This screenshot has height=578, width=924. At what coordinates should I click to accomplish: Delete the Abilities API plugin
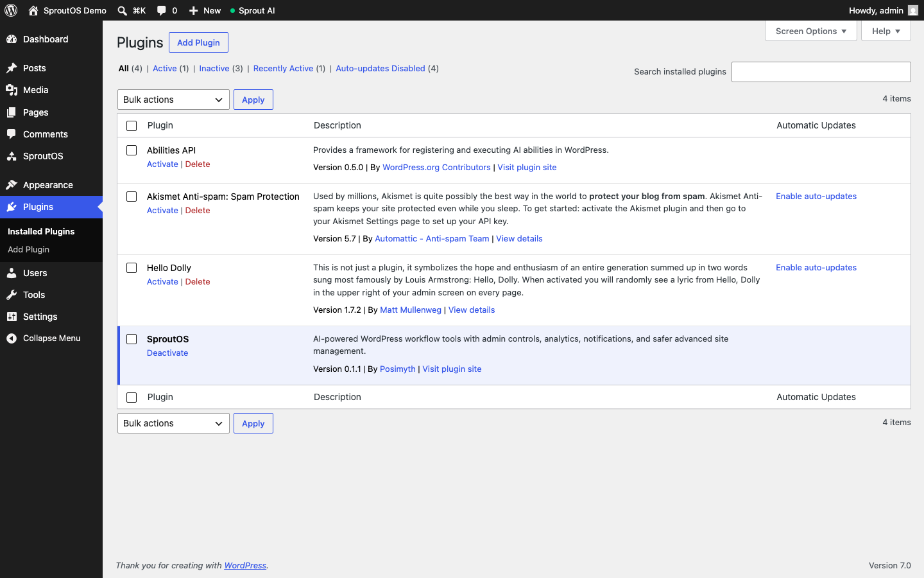[x=198, y=164]
